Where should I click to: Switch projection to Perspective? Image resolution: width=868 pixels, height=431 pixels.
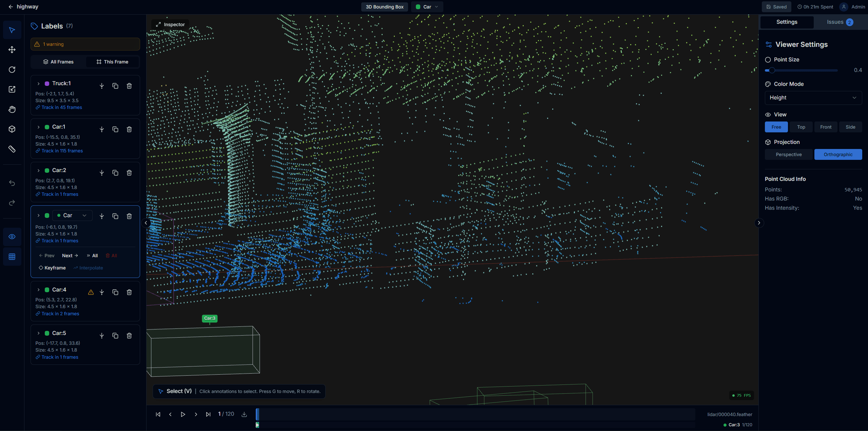coord(788,154)
